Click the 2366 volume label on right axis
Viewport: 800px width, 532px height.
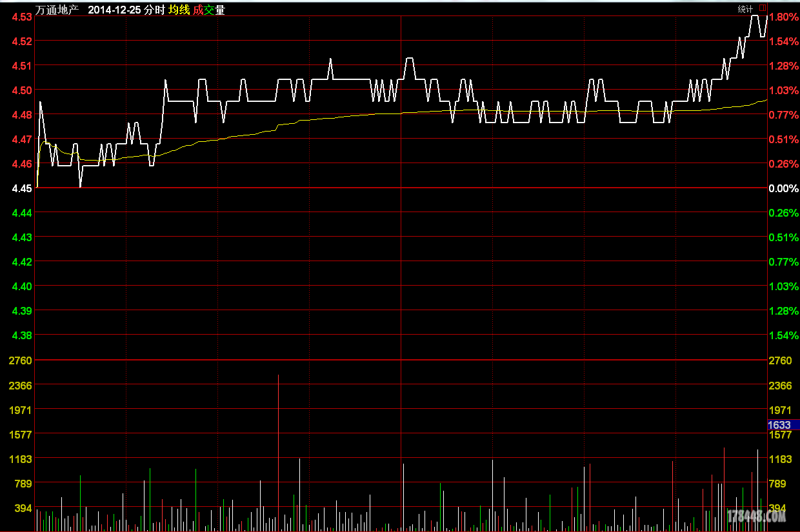781,386
